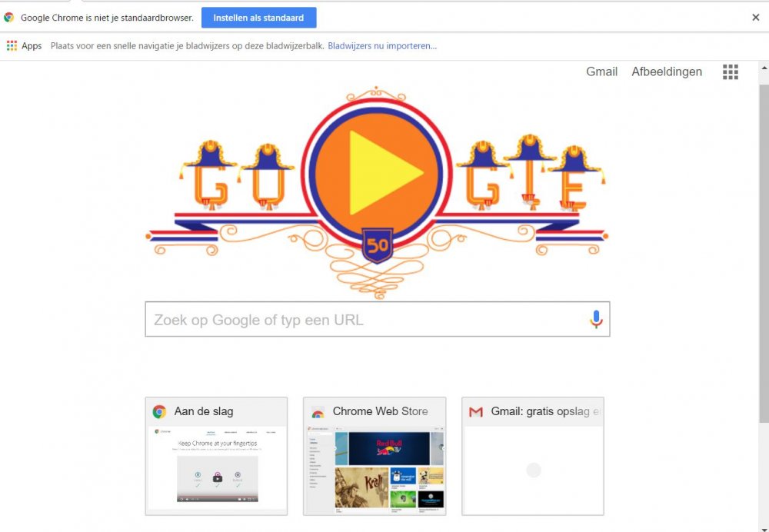Click the Chrome logo in the default browser infobar
Screen dimensions: 769x532
(x=8, y=18)
